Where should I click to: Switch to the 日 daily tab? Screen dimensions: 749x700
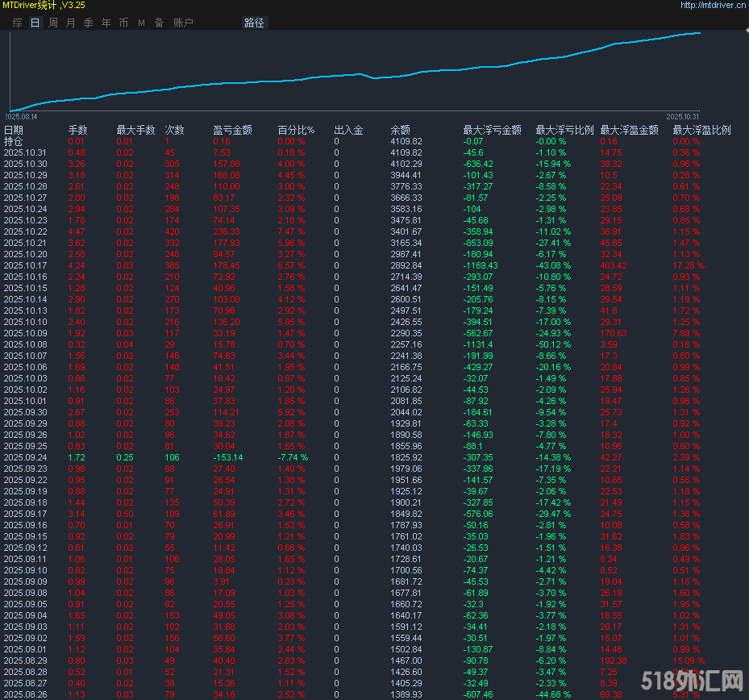point(33,23)
